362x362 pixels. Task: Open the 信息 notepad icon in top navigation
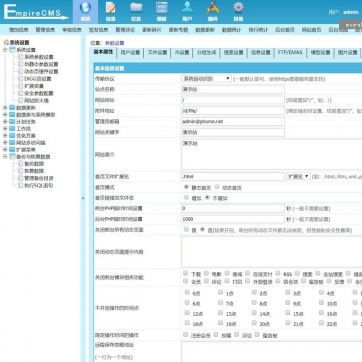(111, 8)
